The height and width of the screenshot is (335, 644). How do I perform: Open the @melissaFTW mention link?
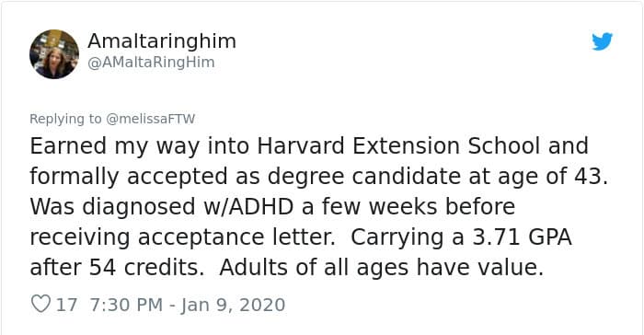pyautogui.click(x=150, y=119)
